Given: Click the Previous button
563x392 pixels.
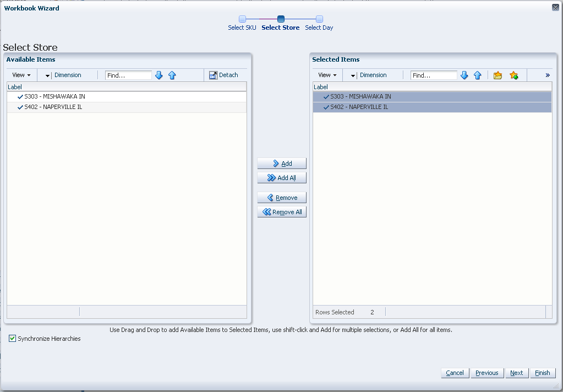Looking at the screenshot, I should click(487, 373).
